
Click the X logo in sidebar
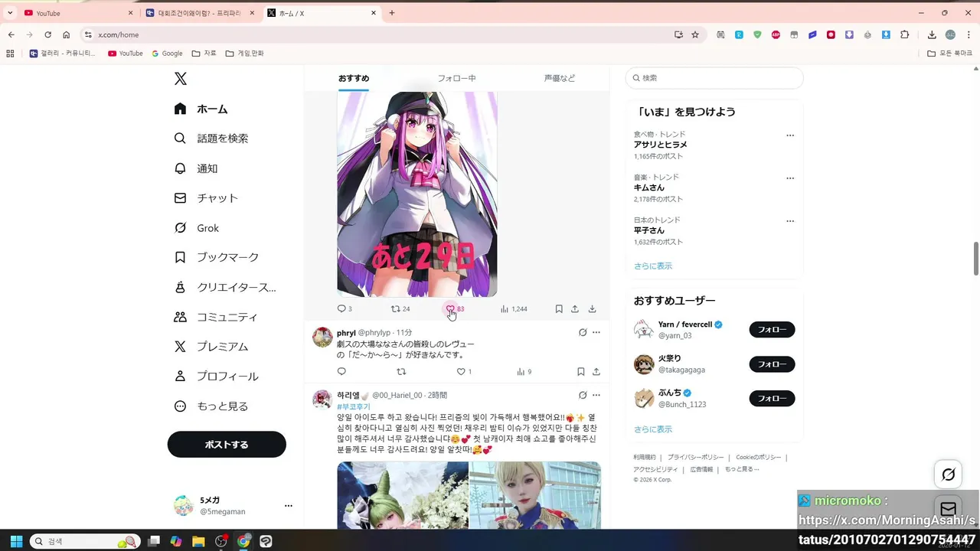[x=180, y=79]
